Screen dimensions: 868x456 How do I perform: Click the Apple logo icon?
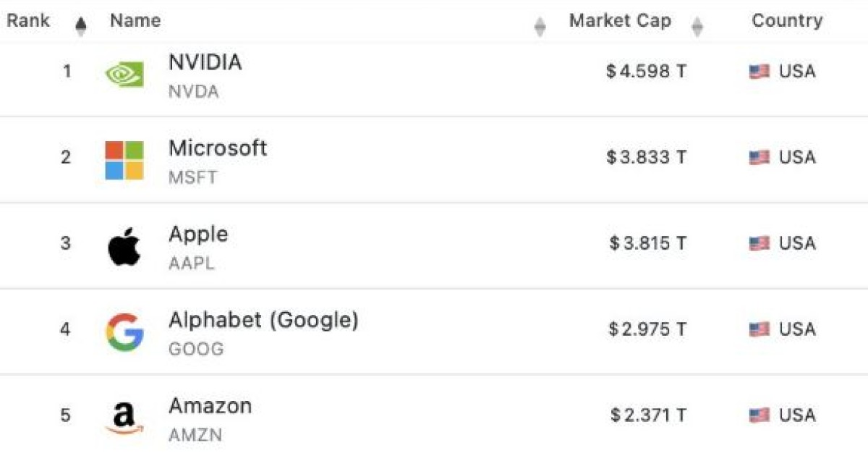click(x=124, y=247)
